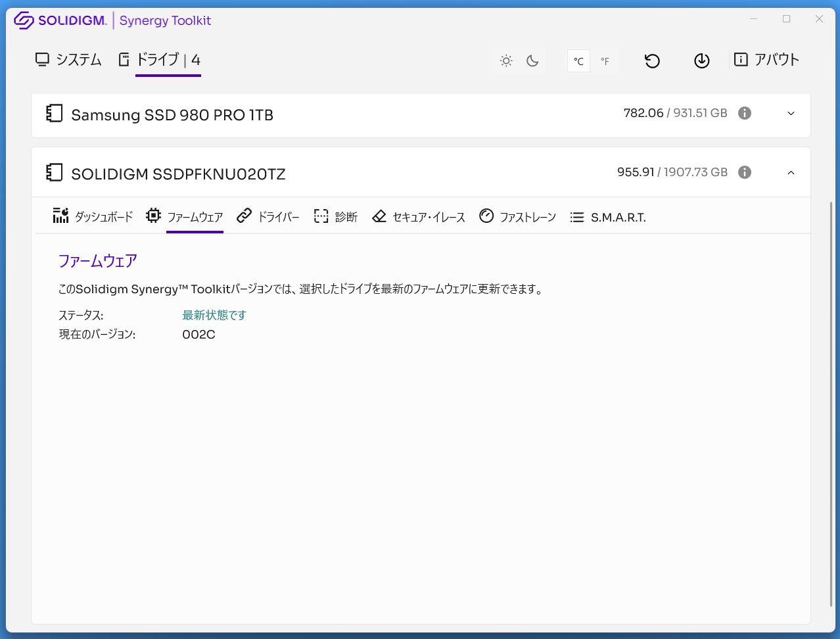Click the firmware chip icon
The image size is (840, 639).
(x=153, y=216)
